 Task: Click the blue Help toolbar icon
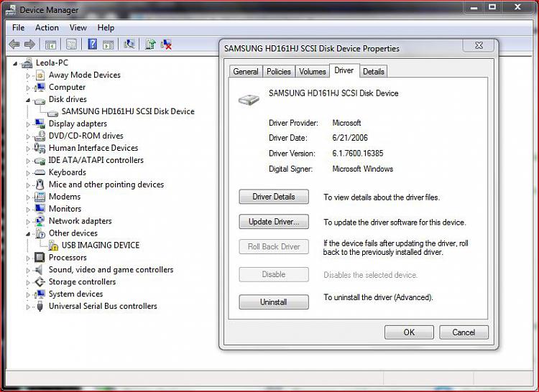point(93,44)
